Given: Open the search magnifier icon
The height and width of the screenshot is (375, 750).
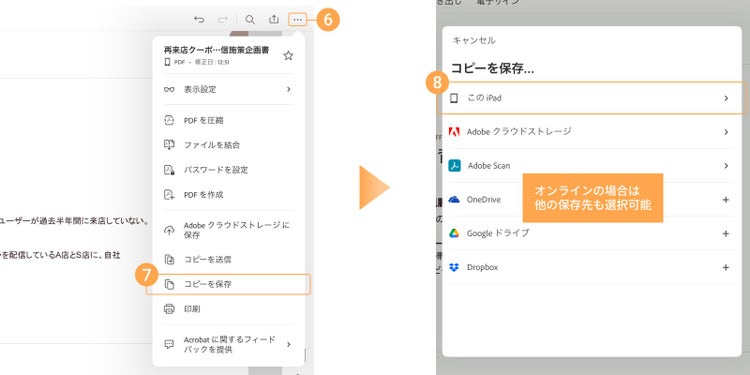Looking at the screenshot, I should pyautogui.click(x=250, y=19).
